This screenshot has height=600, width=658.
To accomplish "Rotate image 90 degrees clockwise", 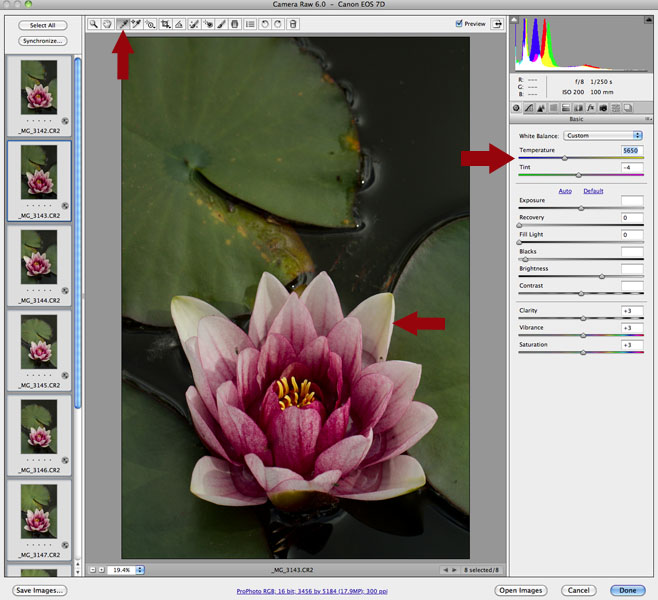I will click(x=278, y=24).
